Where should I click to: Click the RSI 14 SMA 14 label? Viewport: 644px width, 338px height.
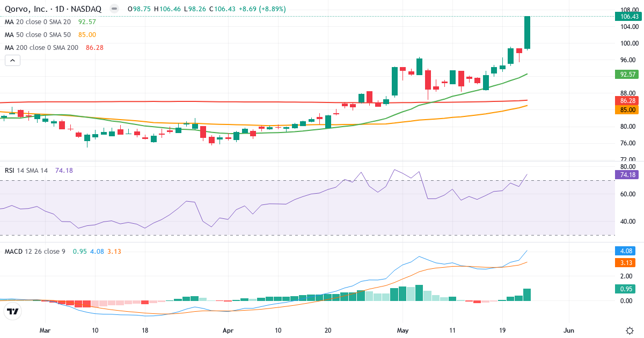(x=26, y=170)
